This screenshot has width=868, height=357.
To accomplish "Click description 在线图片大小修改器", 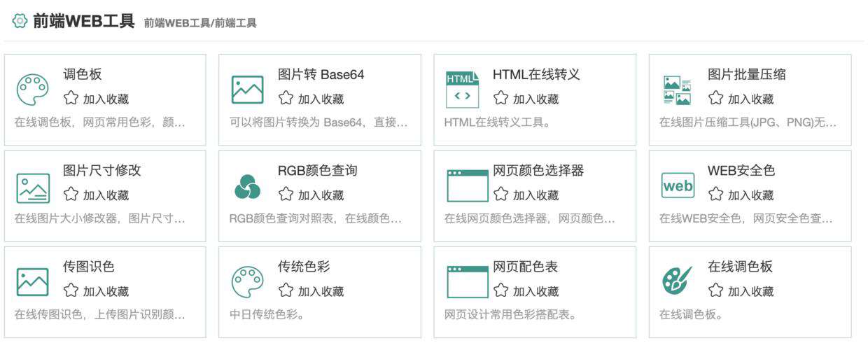I will pyautogui.click(x=100, y=218).
